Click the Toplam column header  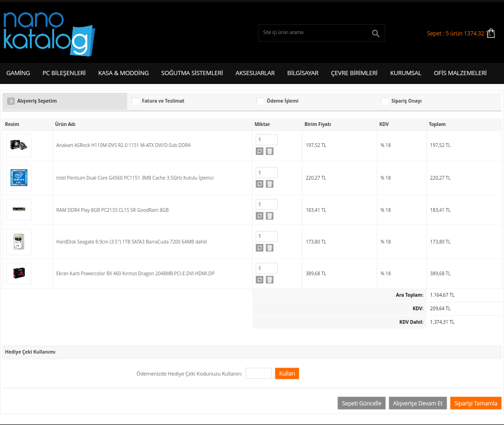[x=437, y=124]
